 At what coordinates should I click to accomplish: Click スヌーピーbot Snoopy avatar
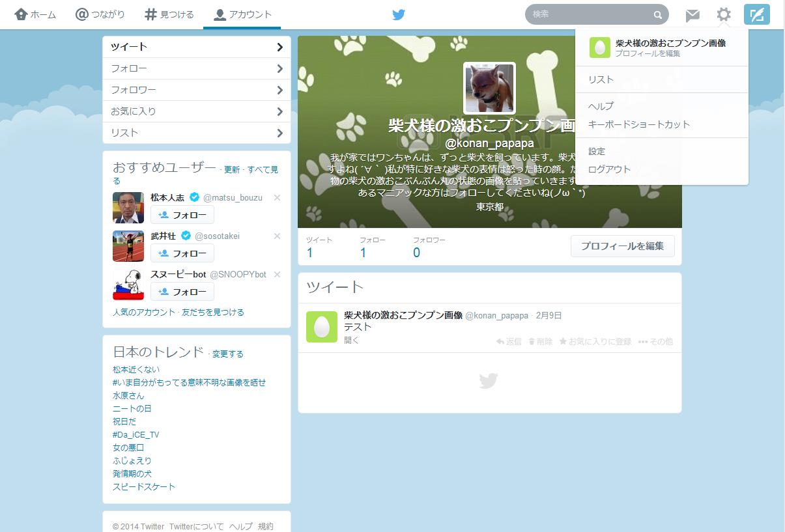(x=128, y=285)
